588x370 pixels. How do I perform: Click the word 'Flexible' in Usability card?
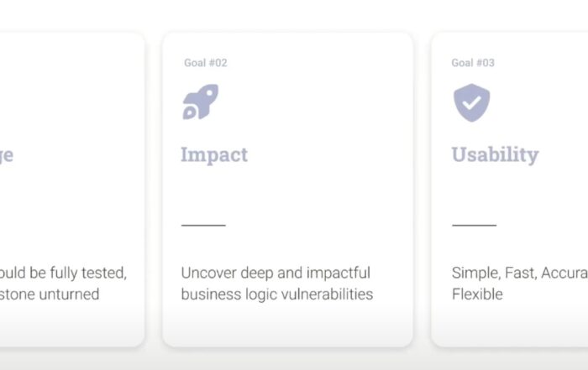pyautogui.click(x=477, y=294)
